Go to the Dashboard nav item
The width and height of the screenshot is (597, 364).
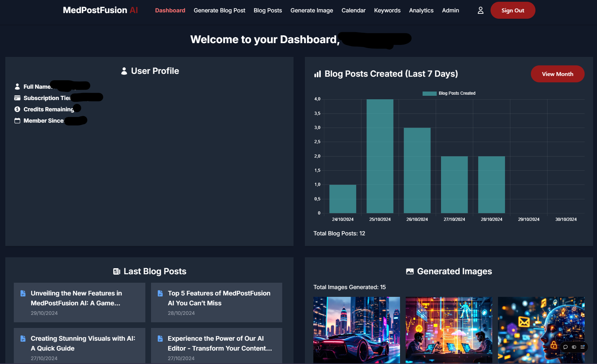[170, 11]
